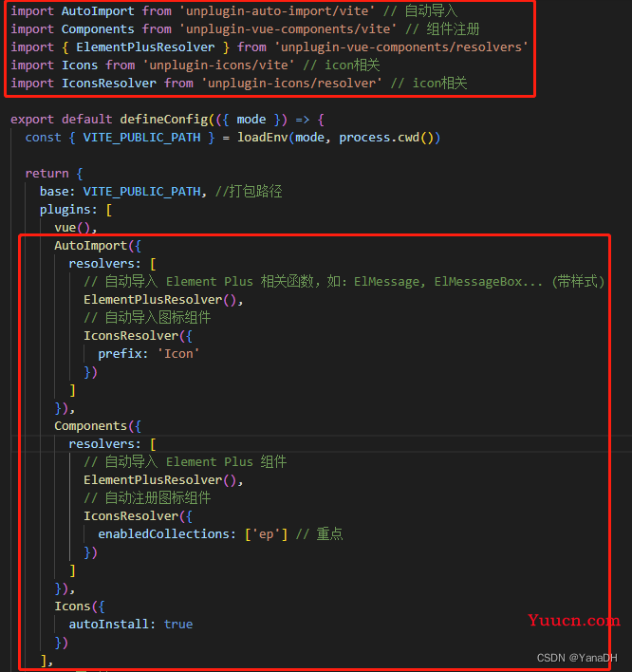Click IconsResolver in its import statement
The width and height of the screenshot is (632, 672).
point(109,84)
